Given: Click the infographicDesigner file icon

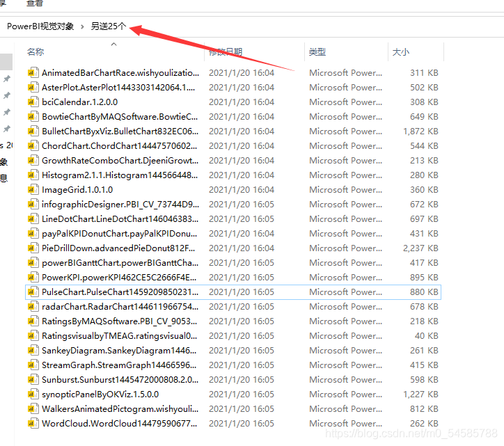Looking at the screenshot, I should click(x=33, y=205).
